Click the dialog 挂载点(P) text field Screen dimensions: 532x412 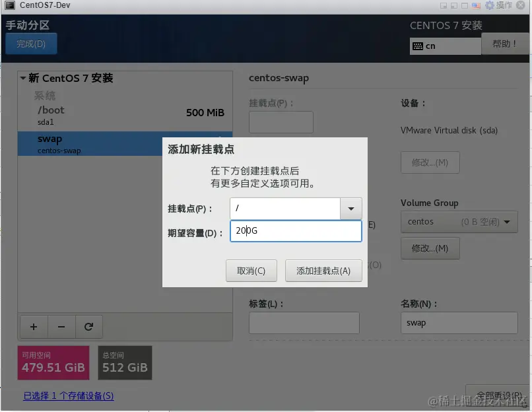coord(285,209)
